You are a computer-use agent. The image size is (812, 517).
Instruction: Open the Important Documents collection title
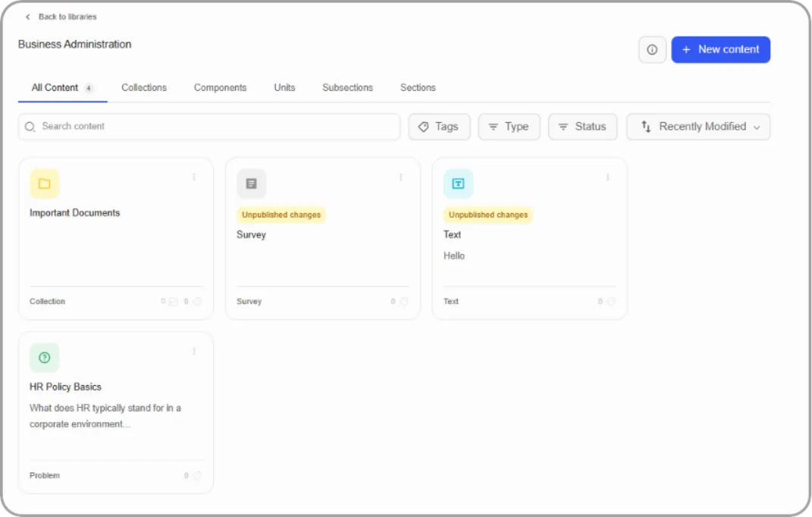[74, 213]
